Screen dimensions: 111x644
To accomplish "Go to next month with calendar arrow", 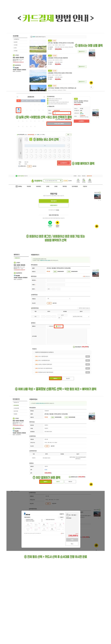I will pyautogui.click(x=44, y=97).
